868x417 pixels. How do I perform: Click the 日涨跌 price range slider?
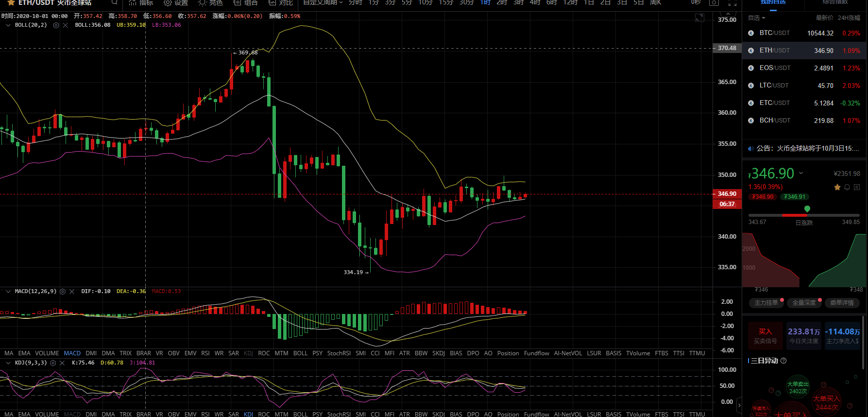pos(804,215)
